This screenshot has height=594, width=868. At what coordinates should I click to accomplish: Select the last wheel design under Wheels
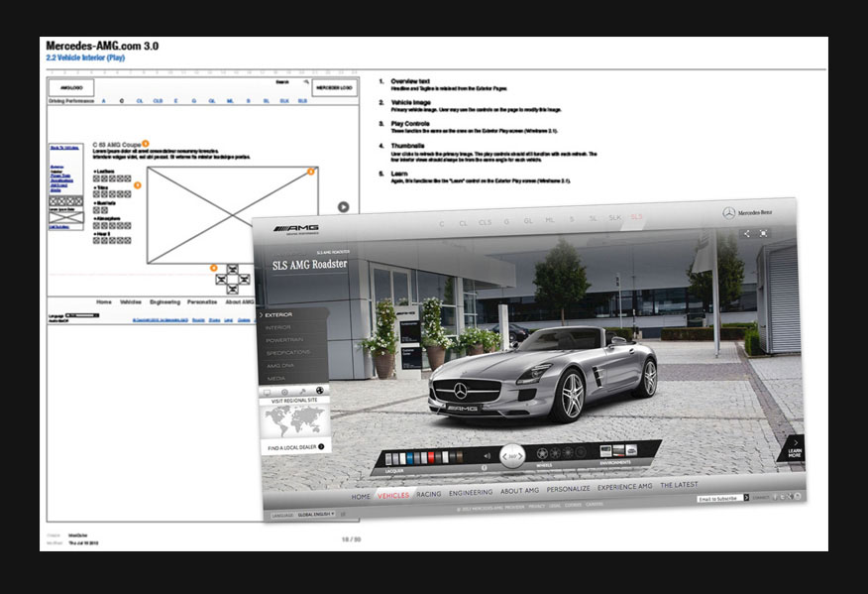581,452
